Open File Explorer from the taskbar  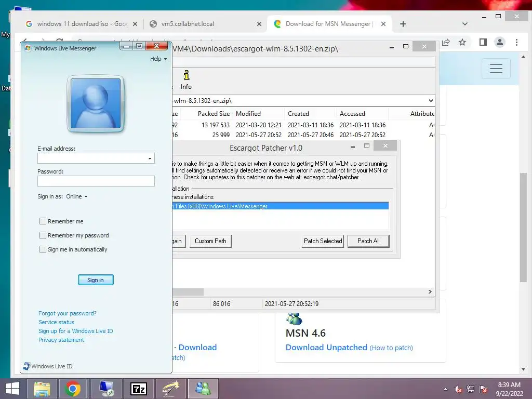coord(42,389)
